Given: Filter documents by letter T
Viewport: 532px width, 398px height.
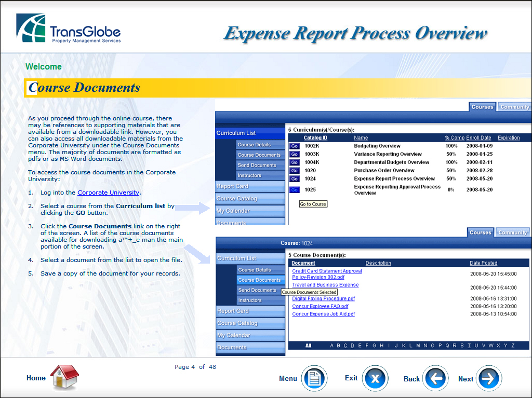Looking at the screenshot, I should [x=469, y=346].
